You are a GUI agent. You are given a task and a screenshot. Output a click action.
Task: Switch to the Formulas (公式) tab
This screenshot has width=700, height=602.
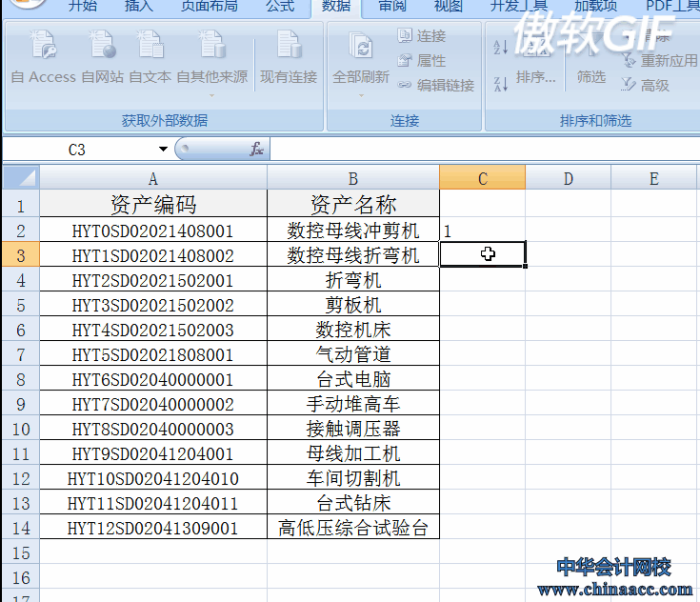tap(280, 6)
